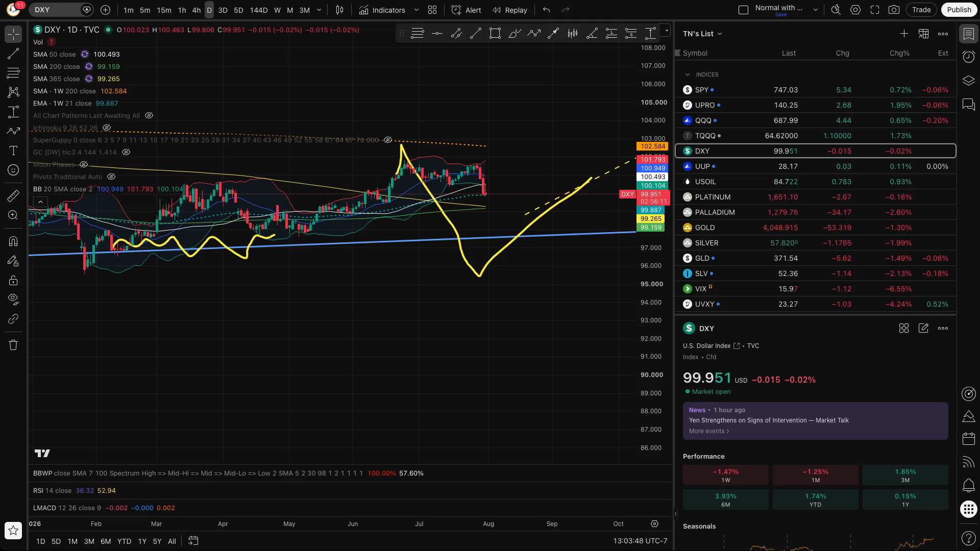Expand the timeframe interval dropdown
Image resolution: width=980 pixels, height=551 pixels.
point(319,10)
